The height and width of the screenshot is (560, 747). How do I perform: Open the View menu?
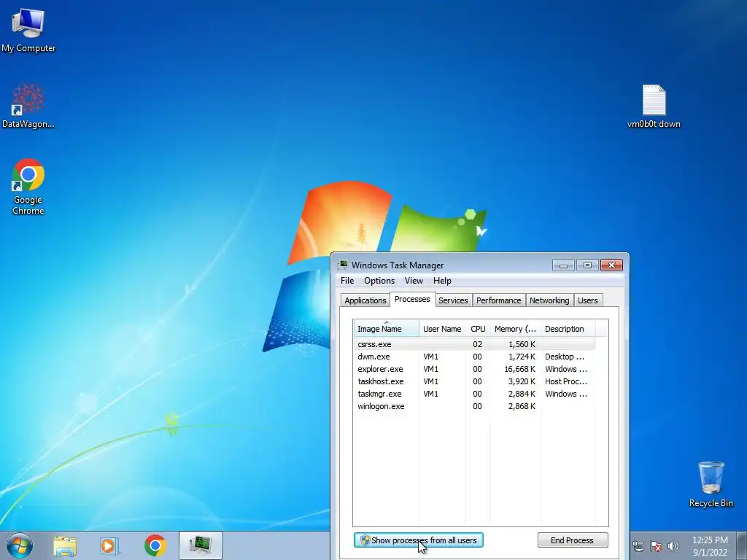click(x=414, y=281)
